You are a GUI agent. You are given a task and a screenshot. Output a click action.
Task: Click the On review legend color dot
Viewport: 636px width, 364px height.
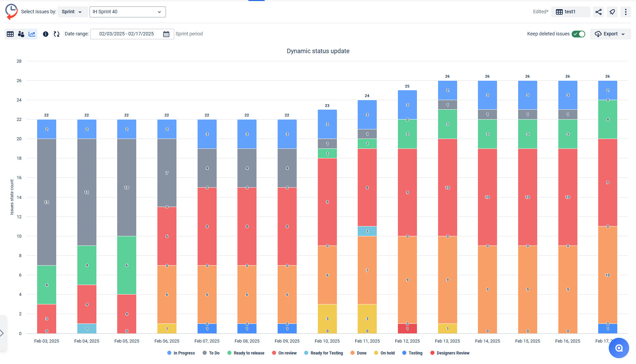[x=274, y=353]
